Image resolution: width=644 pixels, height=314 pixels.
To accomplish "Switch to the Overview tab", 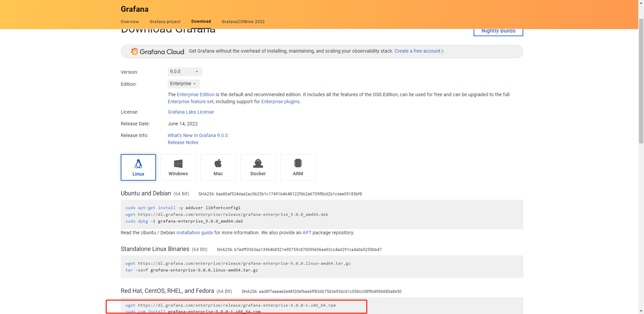I will click(130, 22).
